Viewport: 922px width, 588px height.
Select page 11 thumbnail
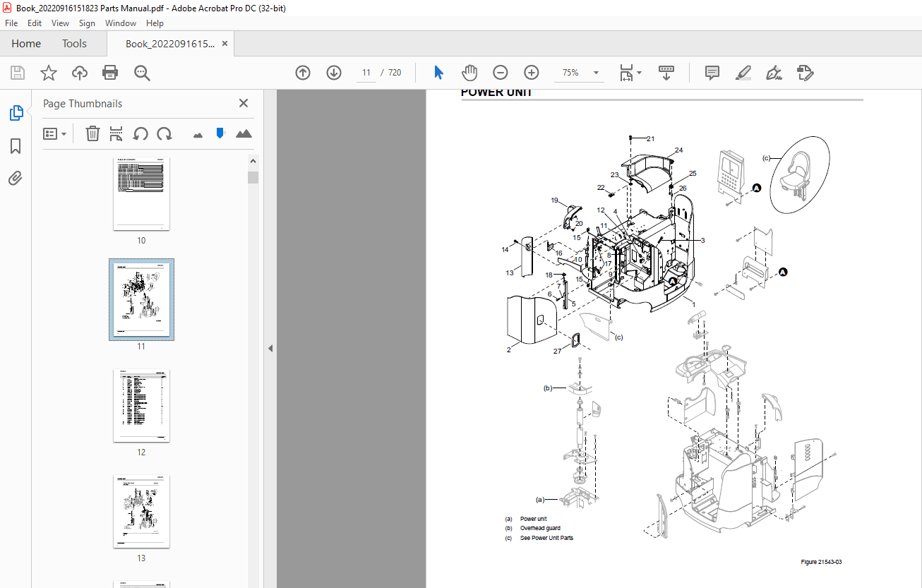(141, 299)
